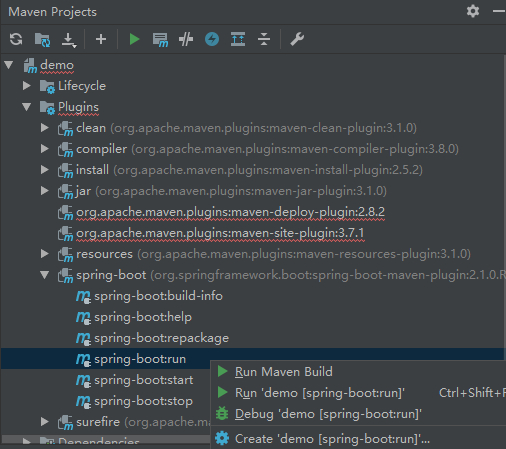
Task: Add Maven Projects with plus icon
Action: click(x=101, y=39)
